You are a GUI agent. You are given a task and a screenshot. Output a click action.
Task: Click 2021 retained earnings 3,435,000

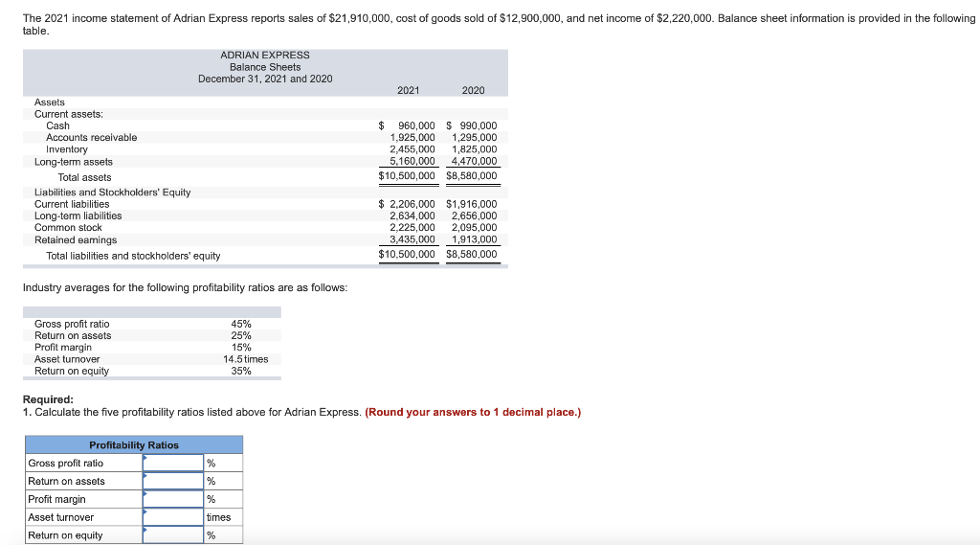coord(412,239)
